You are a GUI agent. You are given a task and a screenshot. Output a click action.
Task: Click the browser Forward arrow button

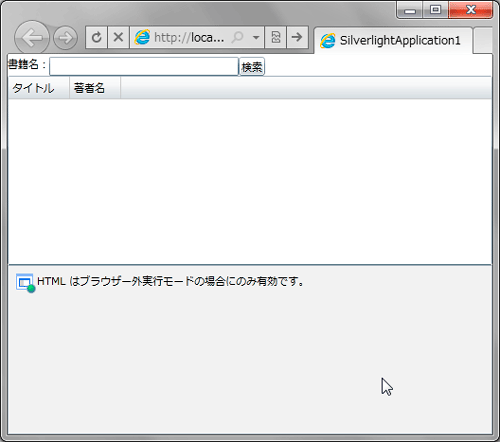pyautogui.click(x=65, y=38)
